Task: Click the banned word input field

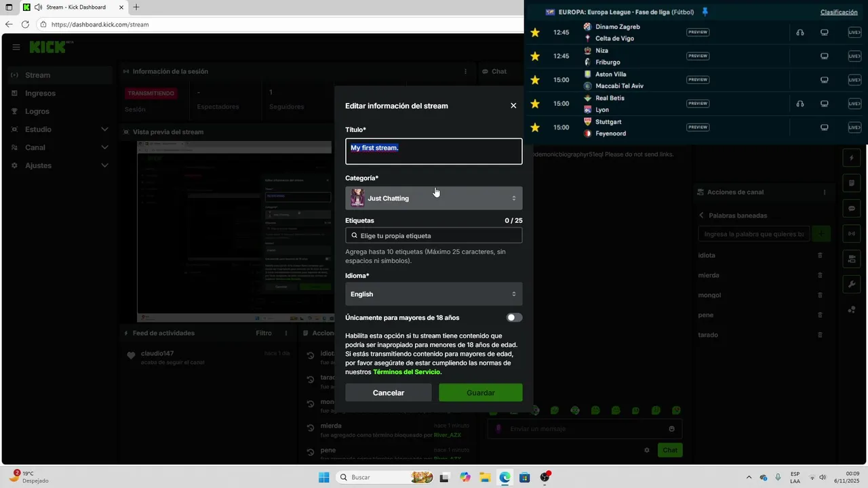Action: (753, 234)
